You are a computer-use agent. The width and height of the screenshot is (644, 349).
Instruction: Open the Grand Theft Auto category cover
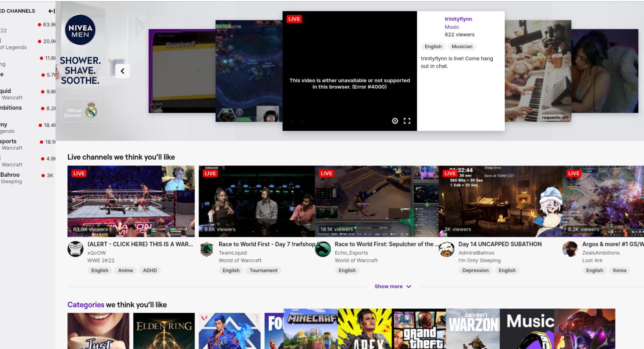419,329
